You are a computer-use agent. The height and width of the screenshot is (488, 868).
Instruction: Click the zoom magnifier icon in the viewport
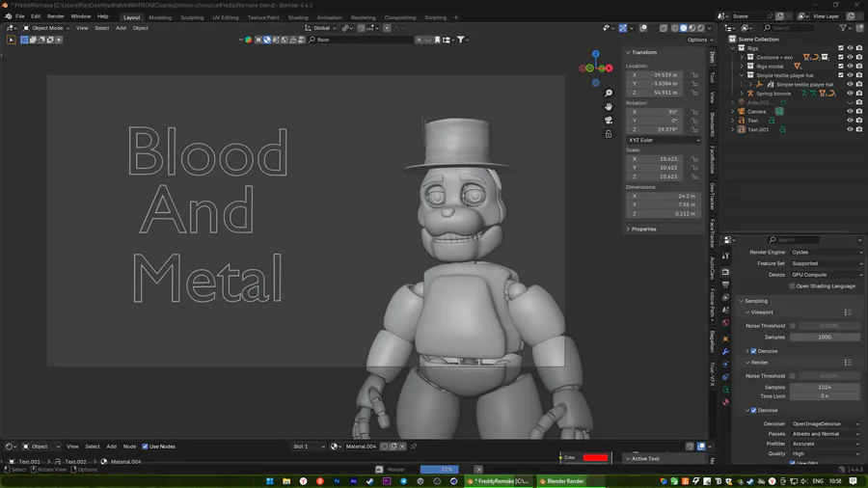609,93
